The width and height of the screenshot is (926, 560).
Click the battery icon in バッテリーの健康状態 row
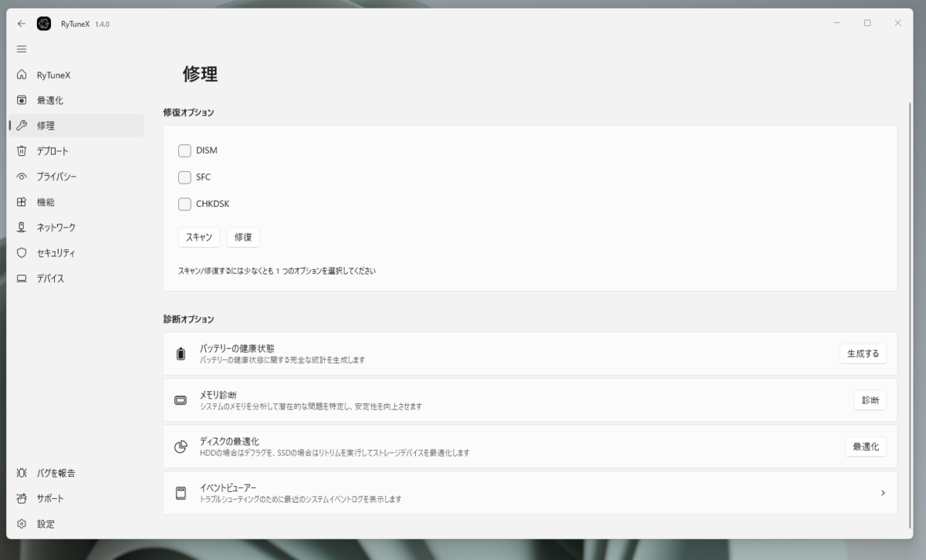181,354
